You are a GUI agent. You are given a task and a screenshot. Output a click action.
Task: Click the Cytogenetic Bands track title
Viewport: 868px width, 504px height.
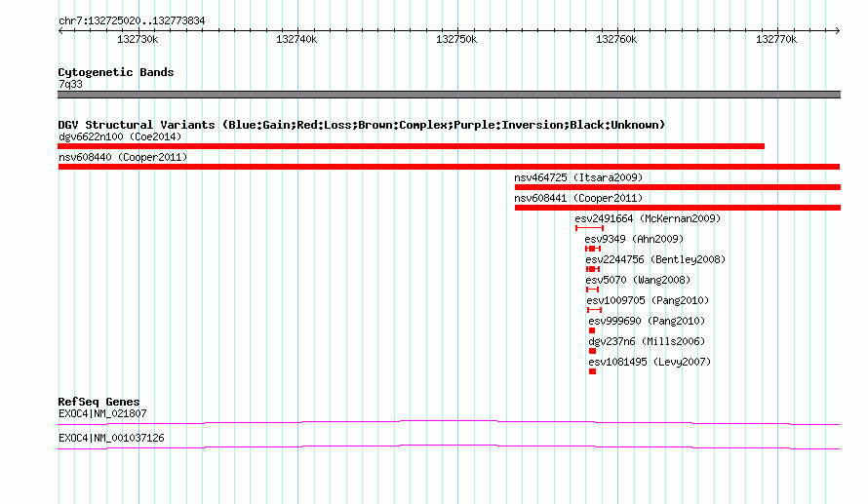[x=116, y=72]
